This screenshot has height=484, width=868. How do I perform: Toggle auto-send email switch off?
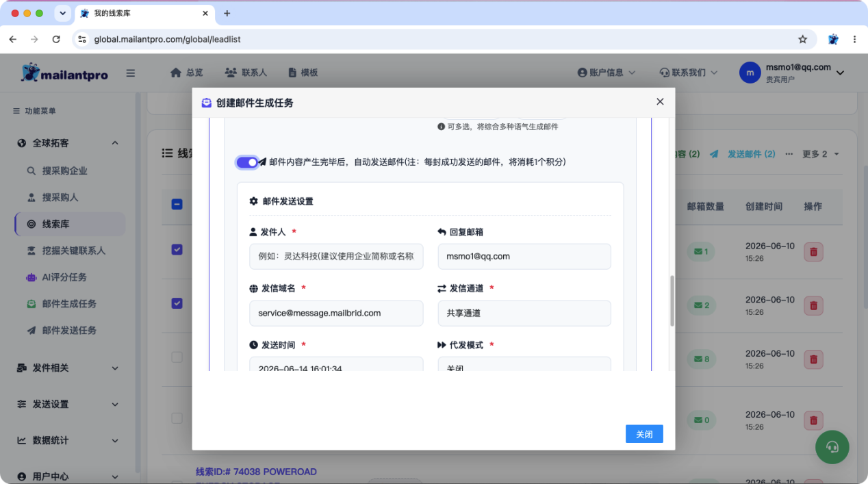[x=247, y=162]
